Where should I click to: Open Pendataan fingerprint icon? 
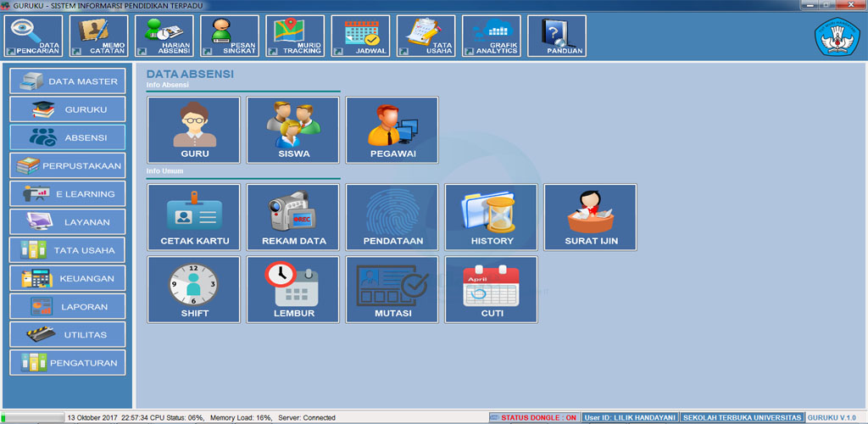pyautogui.click(x=392, y=217)
